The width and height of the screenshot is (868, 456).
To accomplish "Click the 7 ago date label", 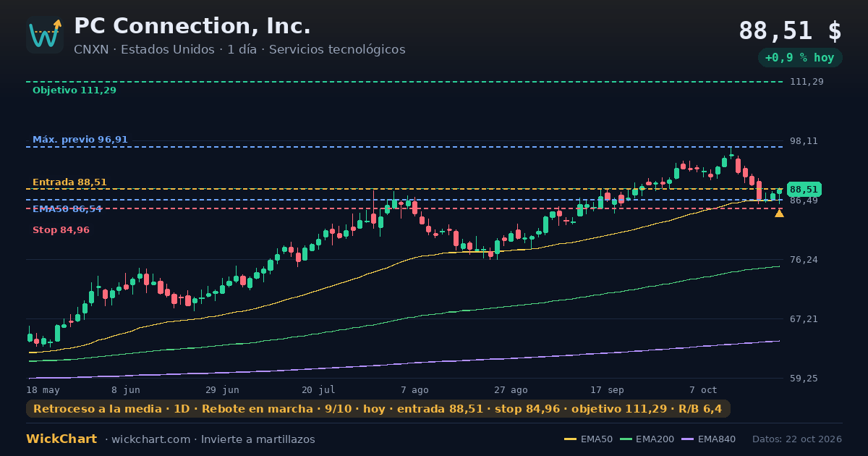I will (x=414, y=390).
